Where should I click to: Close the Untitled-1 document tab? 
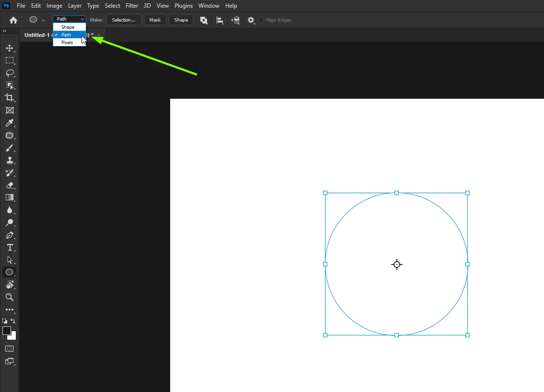[99, 35]
